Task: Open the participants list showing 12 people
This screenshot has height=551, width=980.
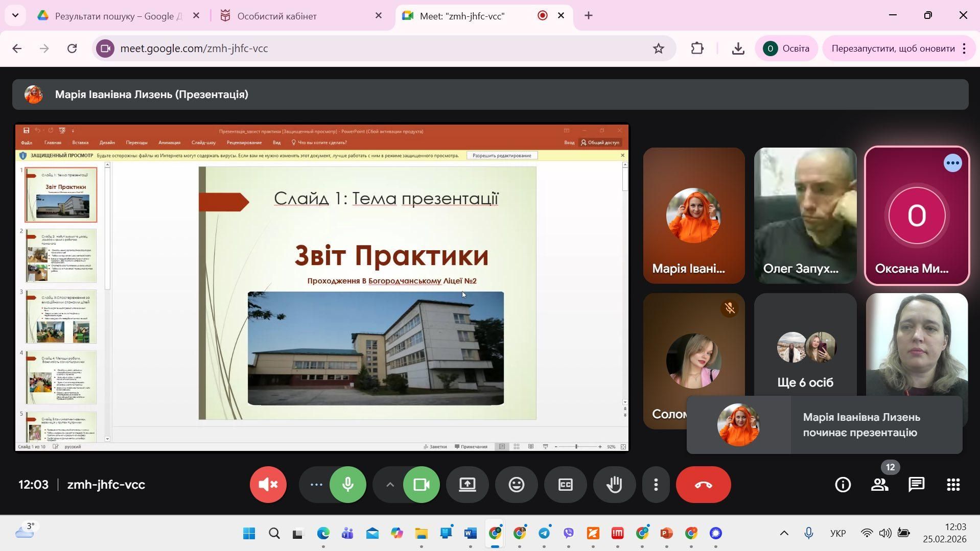Action: pyautogui.click(x=880, y=484)
